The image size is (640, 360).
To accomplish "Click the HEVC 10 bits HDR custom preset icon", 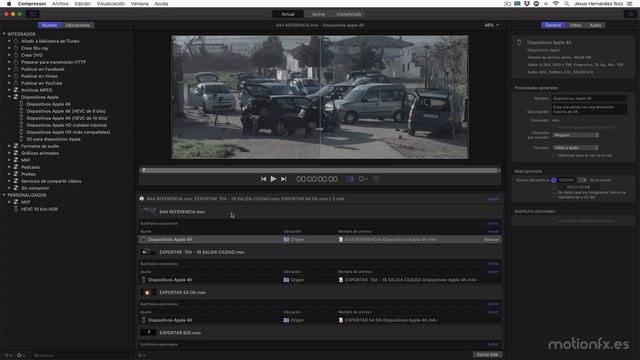I will click(x=16, y=209).
